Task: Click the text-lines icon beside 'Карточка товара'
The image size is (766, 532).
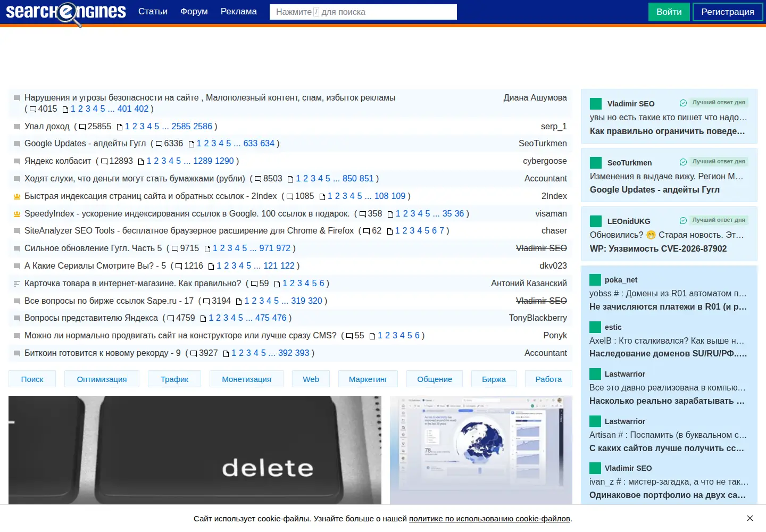Action: pyautogui.click(x=17, y=284)
